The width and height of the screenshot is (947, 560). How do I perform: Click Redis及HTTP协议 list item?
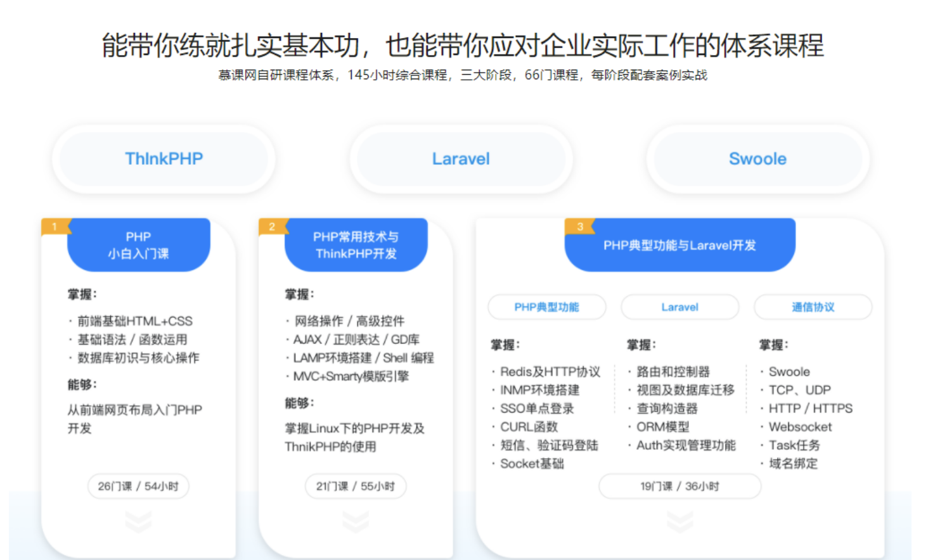[x=550, y=372]
